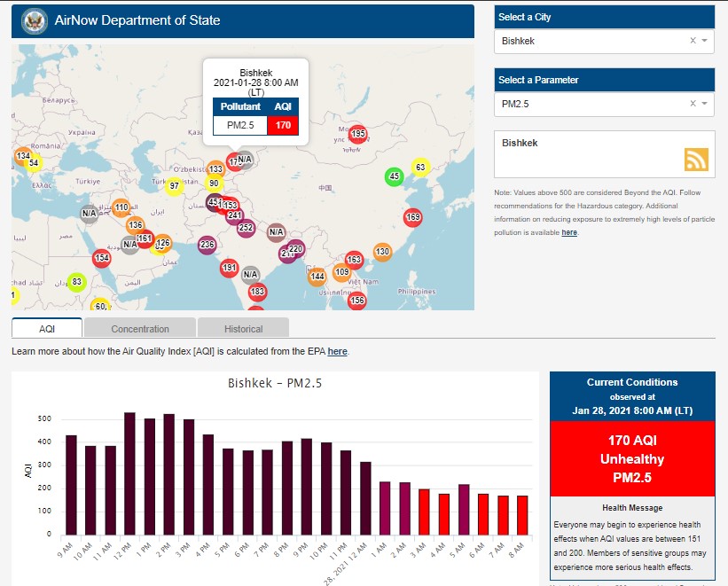Viewport: 728px width, 586px height.
Task: Expand the Select a Parameter dropdown arrow
Action: pos(704,104)
